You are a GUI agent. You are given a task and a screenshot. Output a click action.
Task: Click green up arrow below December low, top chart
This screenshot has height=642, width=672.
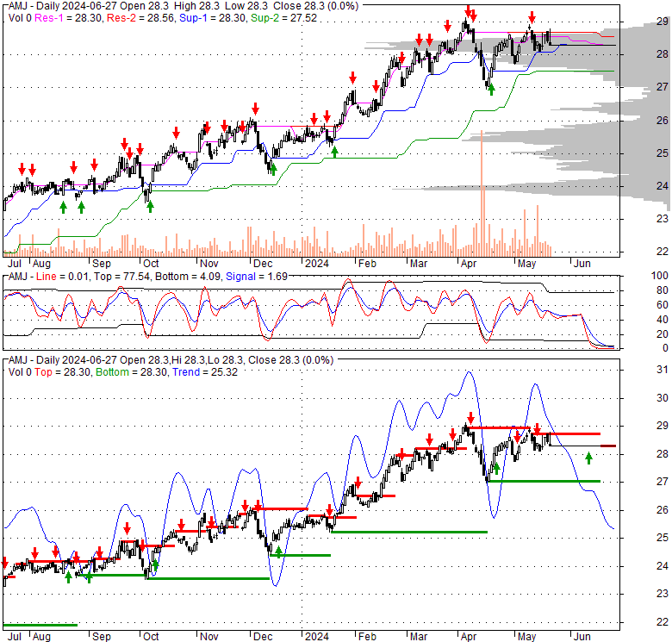(273, 168)
